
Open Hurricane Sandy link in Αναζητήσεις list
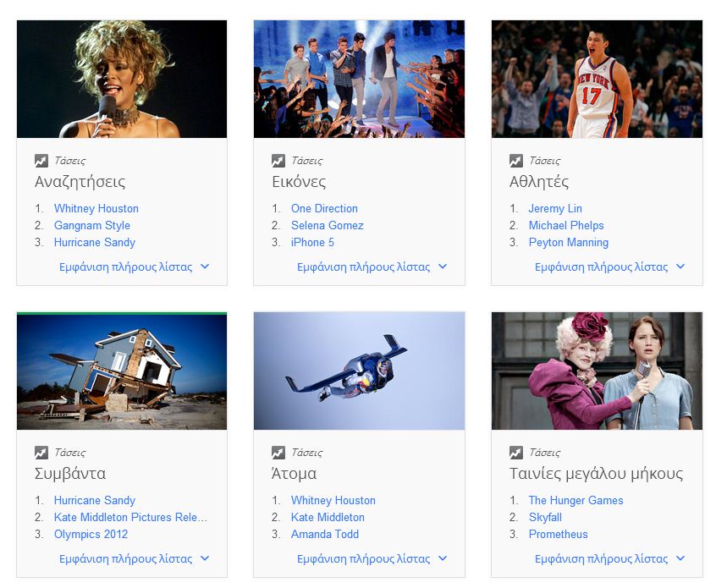[x=95, y=242]
